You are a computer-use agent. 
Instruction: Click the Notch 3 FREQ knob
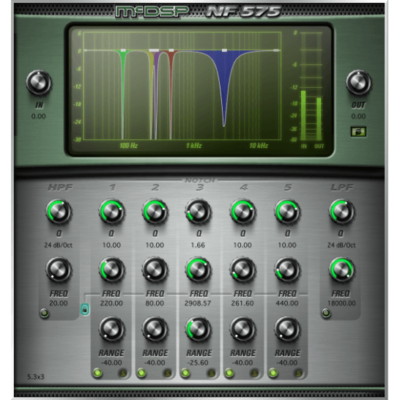(x=199, y=270)
